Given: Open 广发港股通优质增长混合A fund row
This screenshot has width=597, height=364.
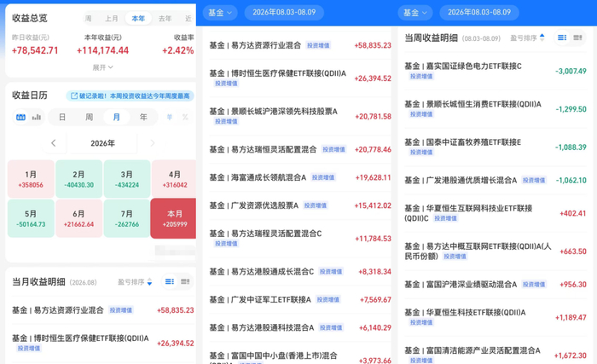Looking at the screenshot, I should (496, 180).
